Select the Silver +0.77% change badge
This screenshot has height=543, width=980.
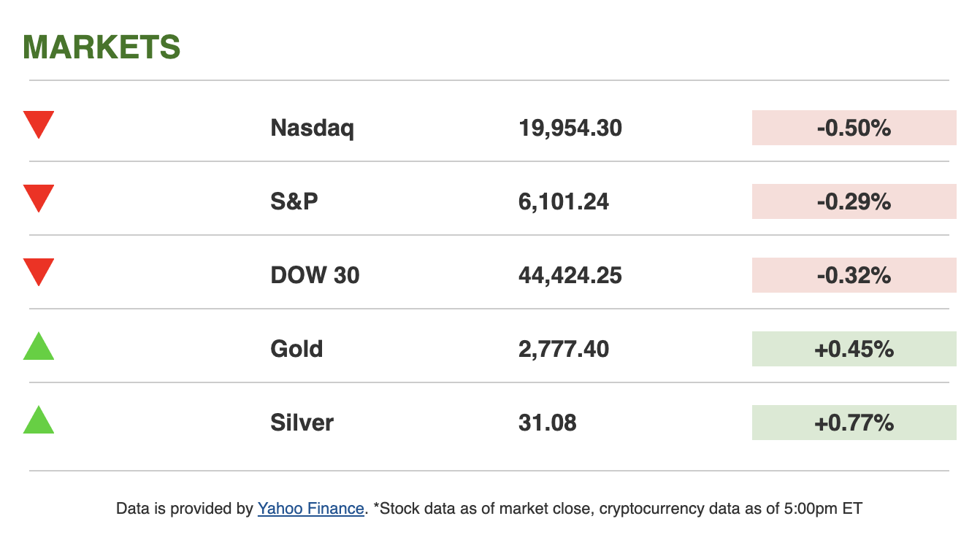pos(854,423)
